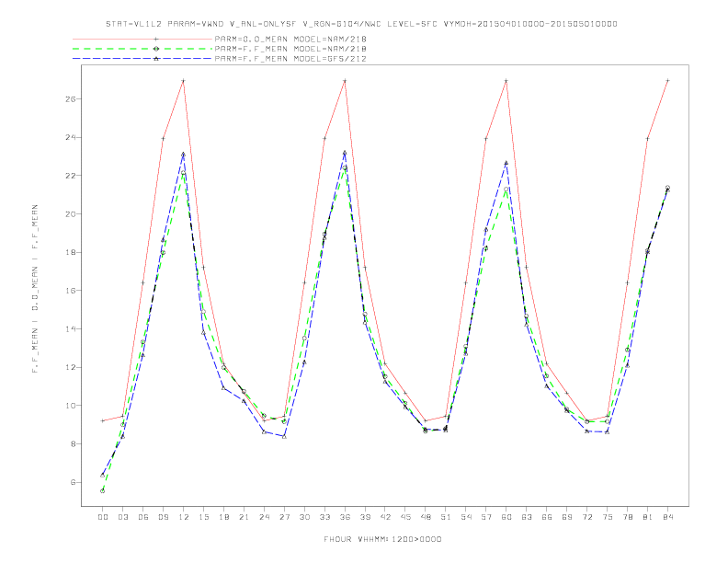Viewport: 728px width, 563px height.
Task: Click the red solid legend line sample
Action: click(142, 39)
